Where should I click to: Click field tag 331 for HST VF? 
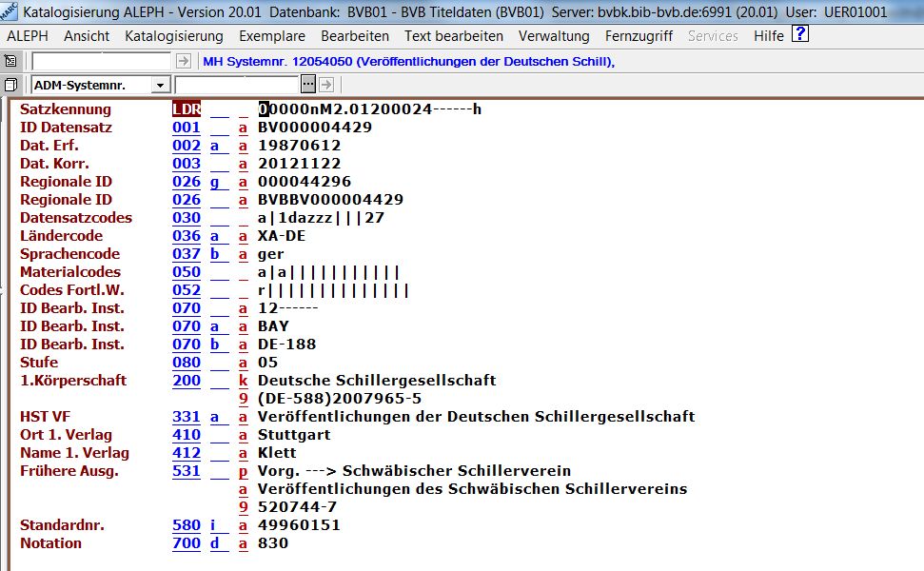coord(187,417)
